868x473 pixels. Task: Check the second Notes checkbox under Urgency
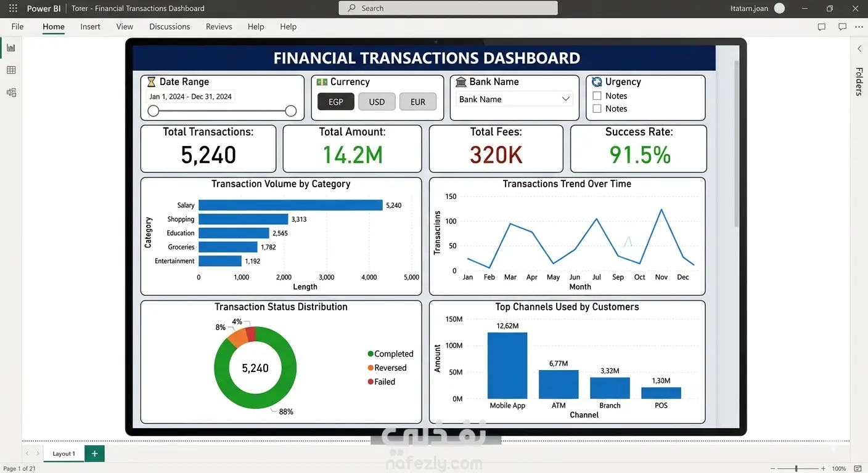tap(597, 108)
